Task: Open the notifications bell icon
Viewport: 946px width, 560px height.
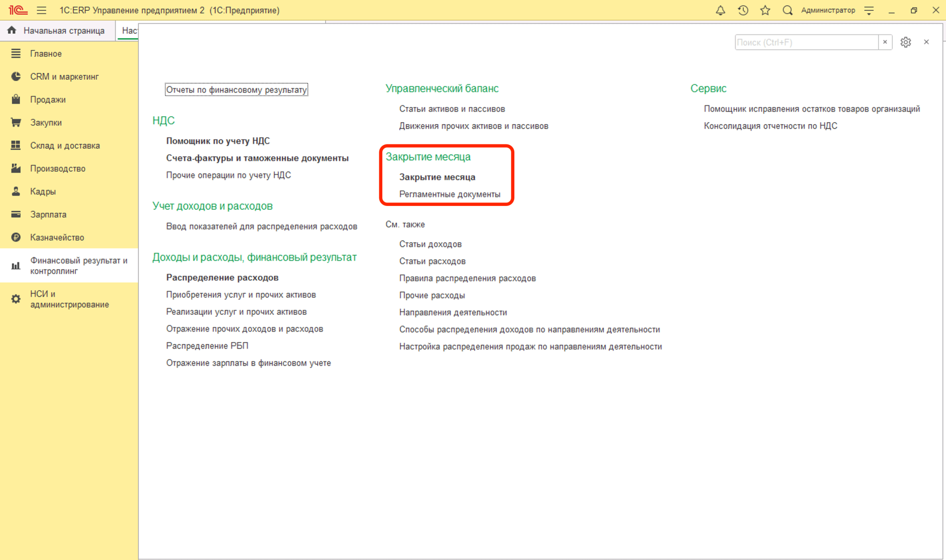Action: click(x=720, y=10)
